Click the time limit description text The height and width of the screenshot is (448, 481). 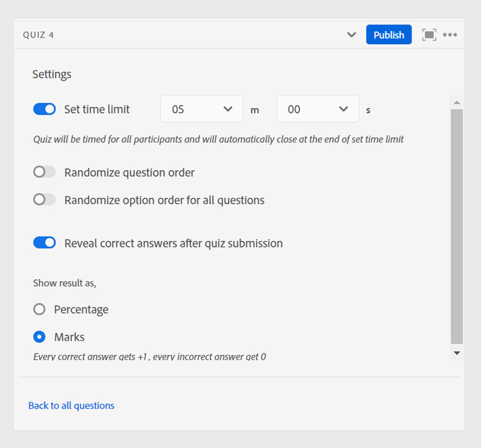[x=218, y=139]
